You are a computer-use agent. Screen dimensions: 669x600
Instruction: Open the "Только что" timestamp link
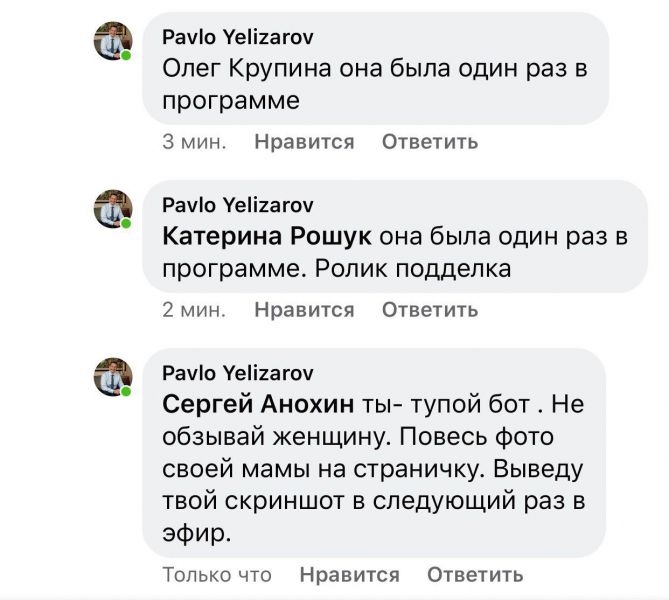pyautogui.click(x=217, y=574)
